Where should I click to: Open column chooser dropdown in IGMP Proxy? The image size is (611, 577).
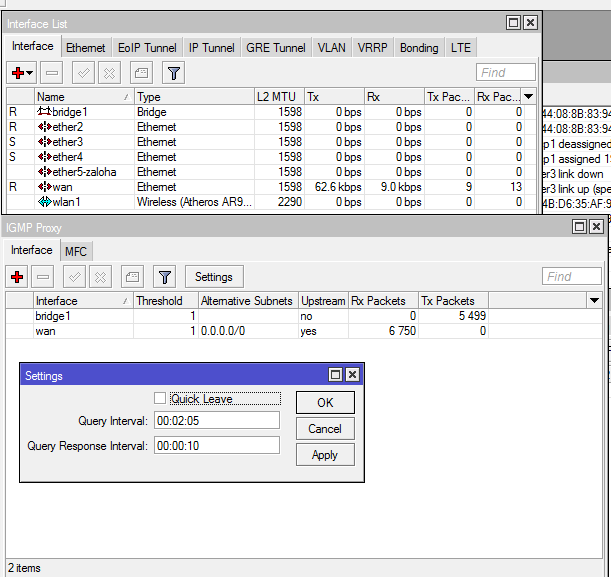coord(594,300)
